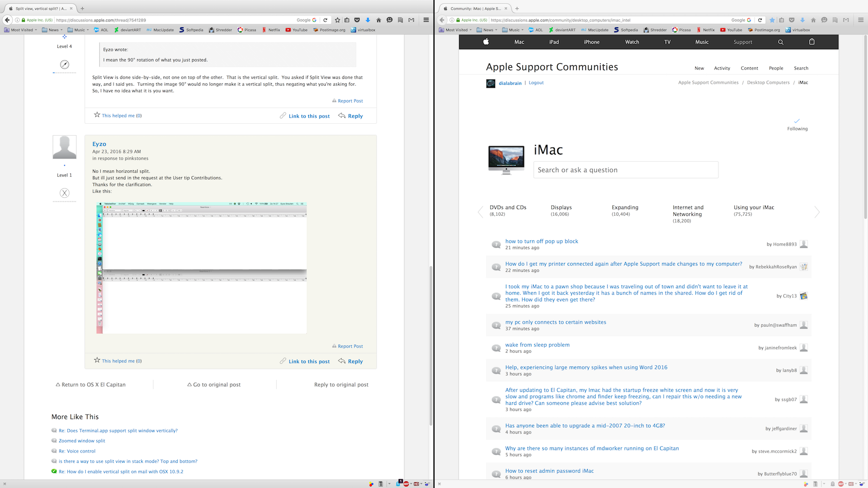The height and width of the screenshot is (488, 868).
Task: Open the Google search engine dropdown
Action: point(306,20)
